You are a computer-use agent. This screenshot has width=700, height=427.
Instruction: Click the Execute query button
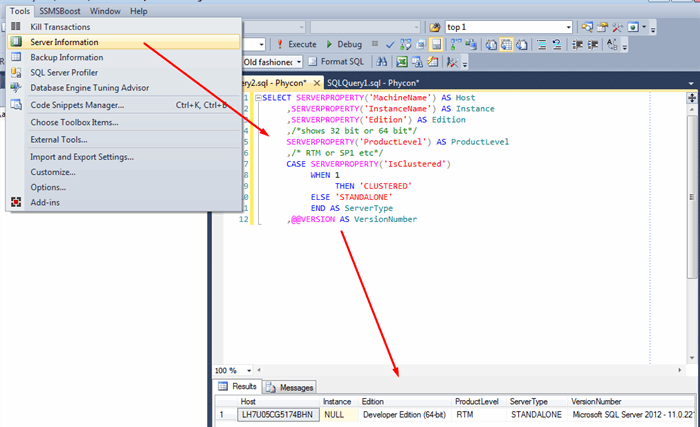click(296, 44)
